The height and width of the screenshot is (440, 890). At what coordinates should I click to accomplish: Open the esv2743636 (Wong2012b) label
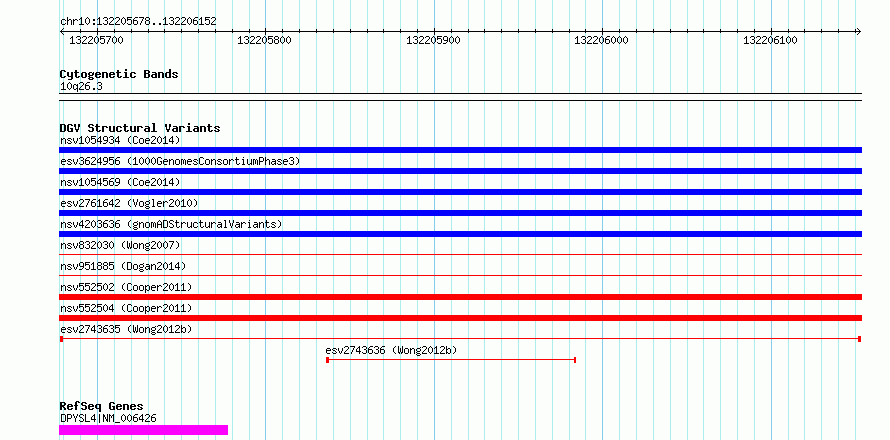click(391, 350)
